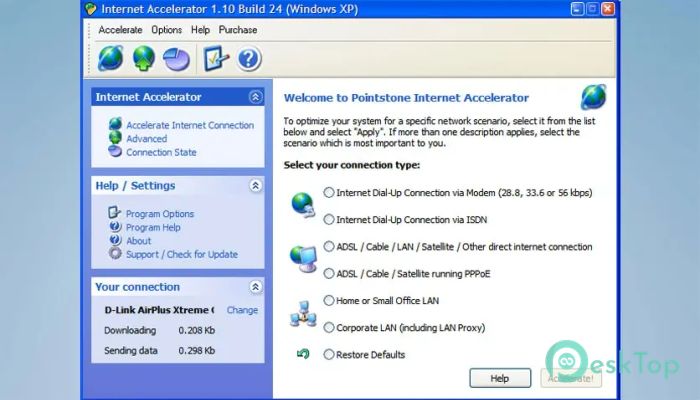
Task: Collapse the Your connection panel
Action: (255, 287)
